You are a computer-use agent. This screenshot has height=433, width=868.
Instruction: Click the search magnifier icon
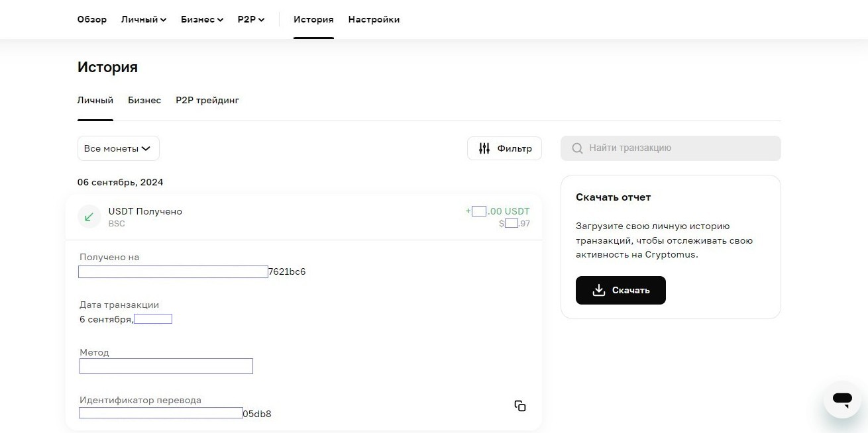[x=577, y=148]
